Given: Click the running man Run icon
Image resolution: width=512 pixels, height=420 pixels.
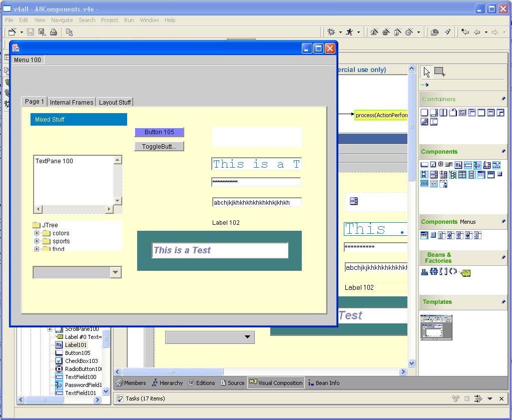Looking at the screenshot, I should pyautogui.click(x=349, y=33).
